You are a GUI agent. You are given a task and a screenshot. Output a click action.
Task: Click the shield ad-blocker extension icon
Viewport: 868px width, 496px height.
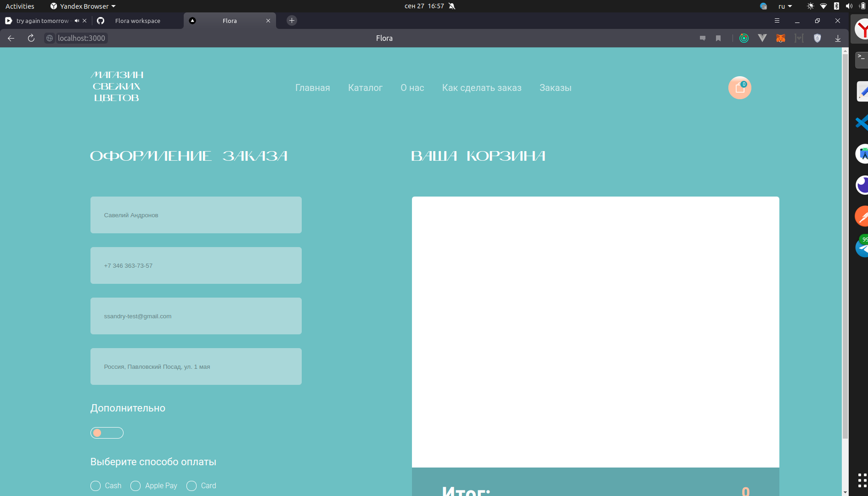tap(818, 38)
